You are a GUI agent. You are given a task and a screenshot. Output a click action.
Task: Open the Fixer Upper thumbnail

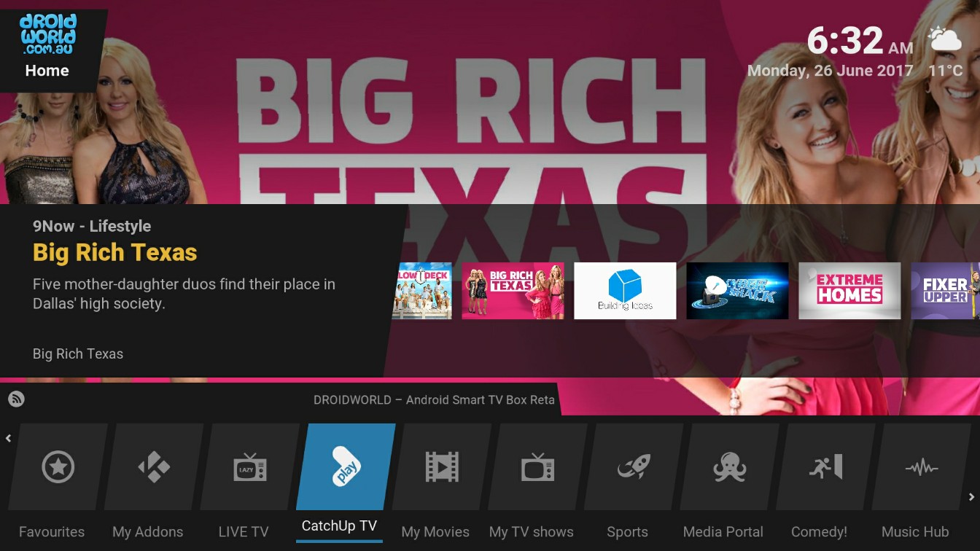pyautogui.click(x=945, y=291)
